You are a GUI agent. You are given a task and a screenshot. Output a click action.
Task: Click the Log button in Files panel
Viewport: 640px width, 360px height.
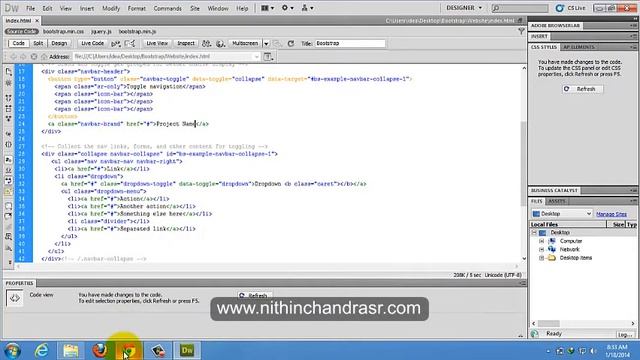[624, 334]
